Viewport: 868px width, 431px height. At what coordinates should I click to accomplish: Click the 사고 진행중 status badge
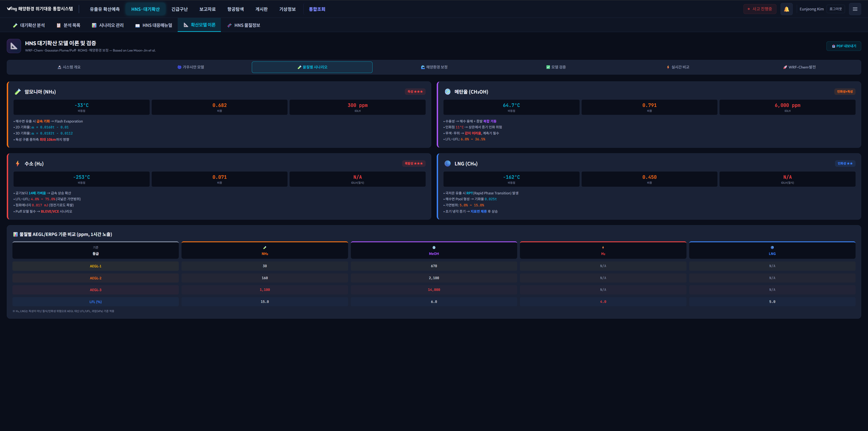759,9
